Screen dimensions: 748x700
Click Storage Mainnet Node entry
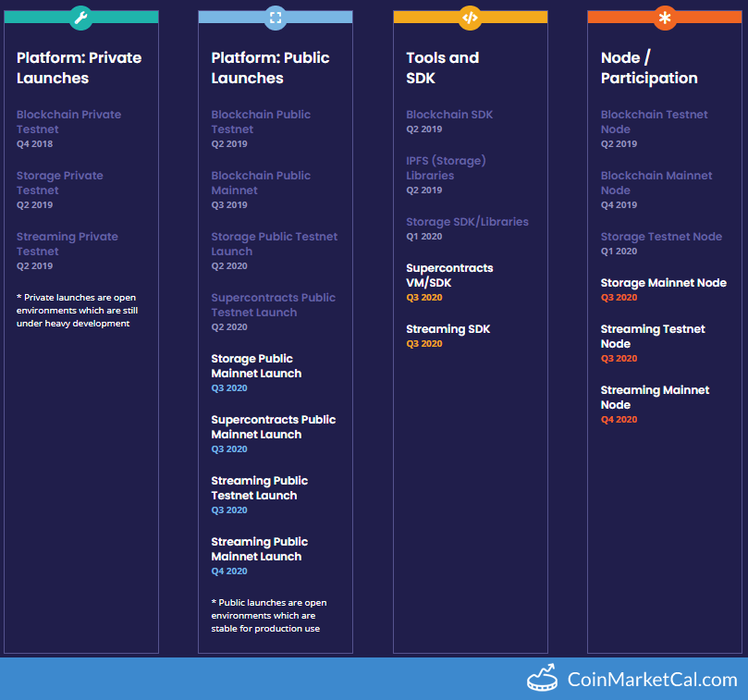pos(663,283)
